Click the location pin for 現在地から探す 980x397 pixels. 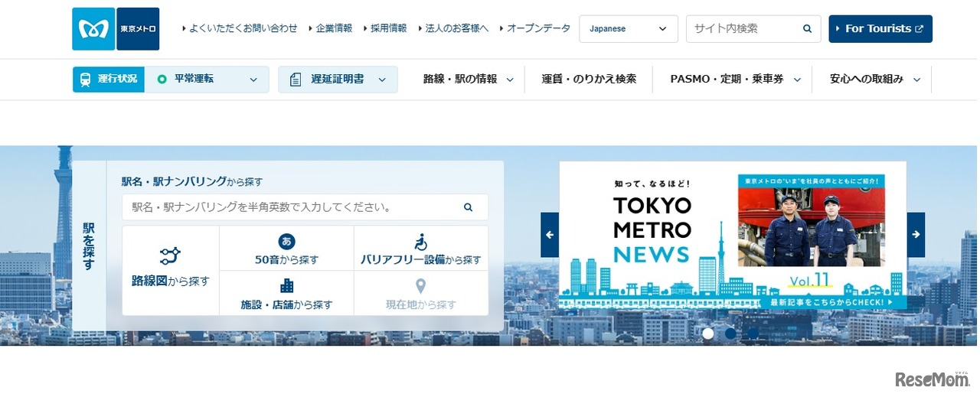click(420, 287)
